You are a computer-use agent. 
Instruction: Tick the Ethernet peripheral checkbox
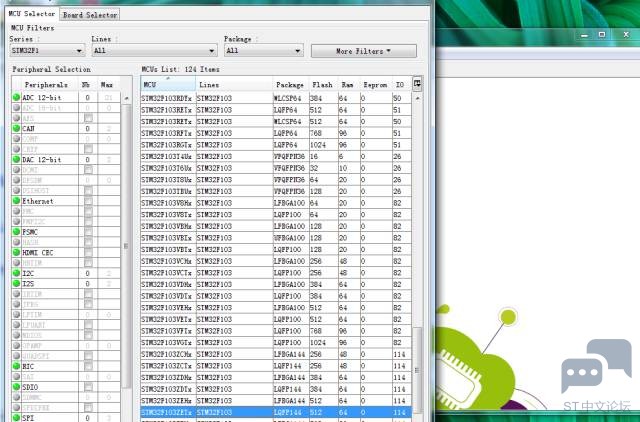(88, 201)
